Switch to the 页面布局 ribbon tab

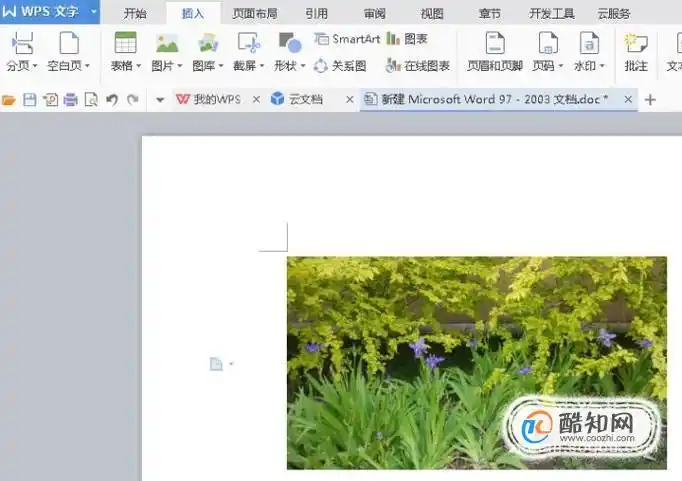[x=255, y=14]
